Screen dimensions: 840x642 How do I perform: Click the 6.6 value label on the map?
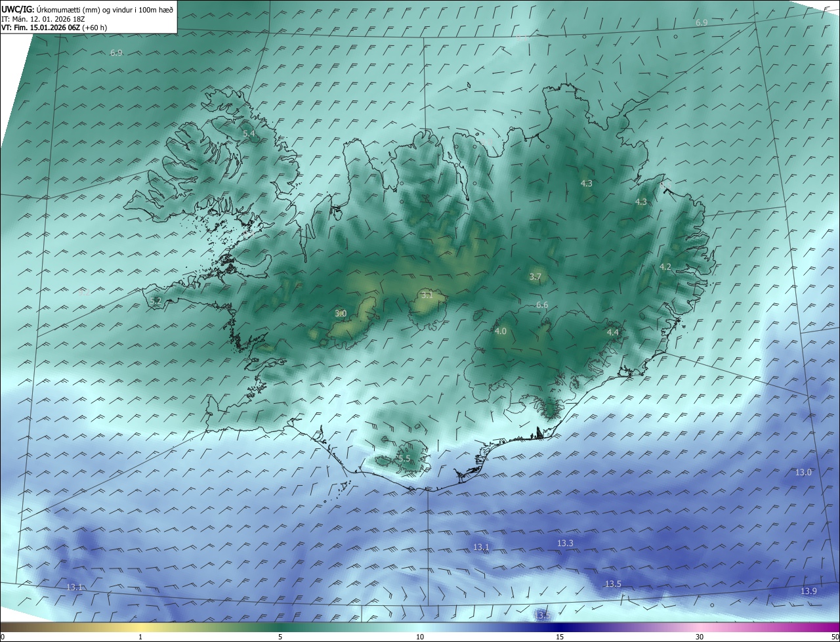pos(542,305)
